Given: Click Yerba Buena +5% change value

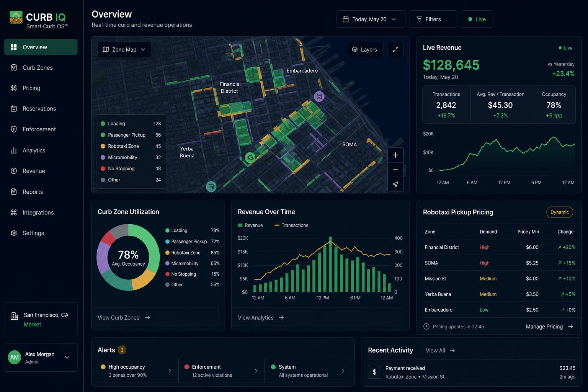Looking at the screenshot, I should pyautogui.click(x=568, y=294).
